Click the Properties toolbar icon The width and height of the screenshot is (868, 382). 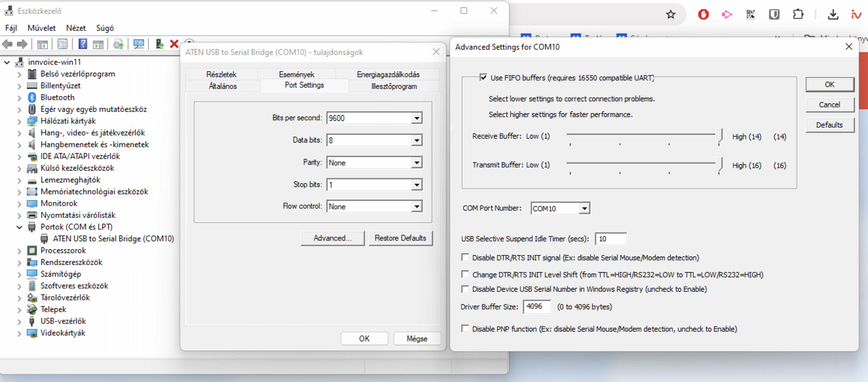pyautogui.click(x=63, y=44)
